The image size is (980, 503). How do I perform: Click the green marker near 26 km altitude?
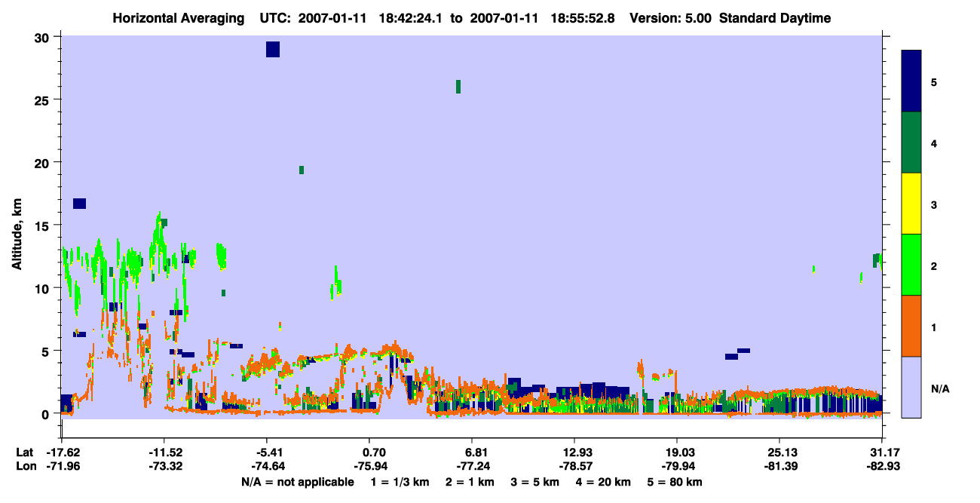(458, 86)
